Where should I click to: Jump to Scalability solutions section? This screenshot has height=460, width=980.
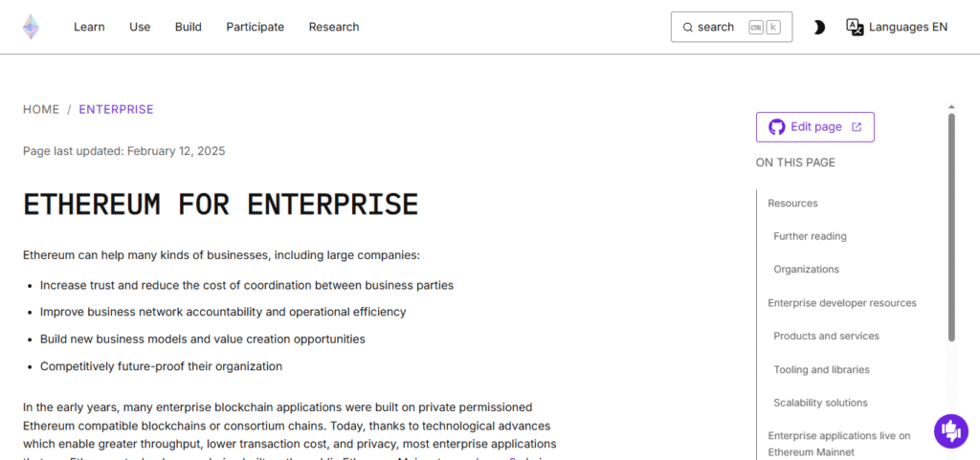point(820,403)
